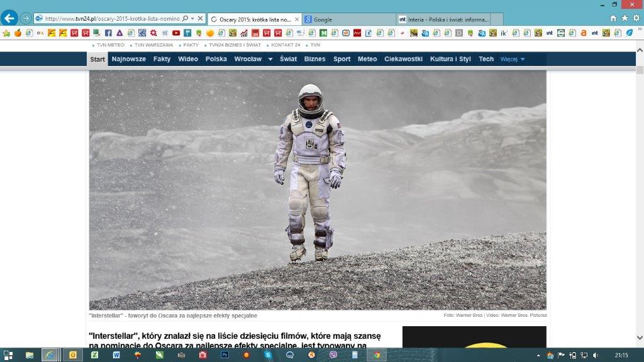Open the browser Tools gear icon
644x362 pixels.
[x=636, y=18]
